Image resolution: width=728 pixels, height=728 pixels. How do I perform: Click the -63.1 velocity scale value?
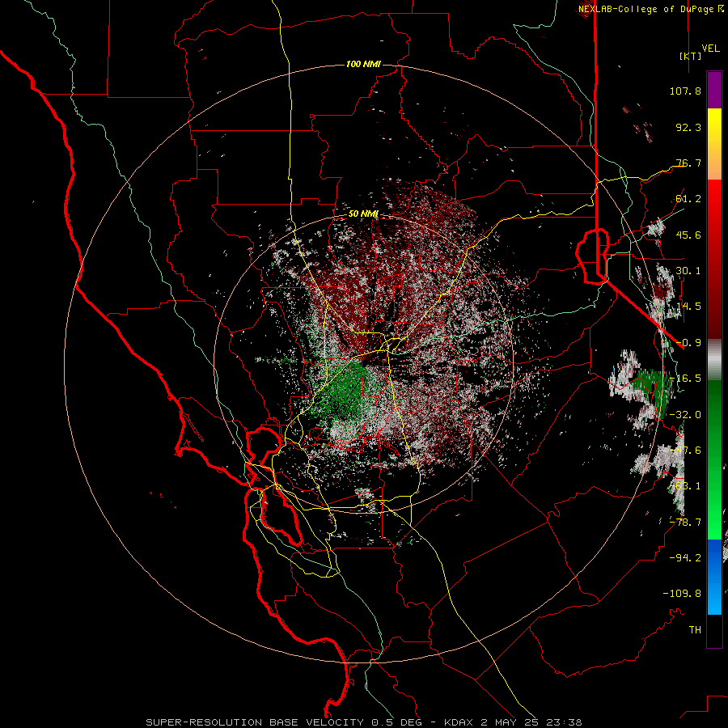[685, 486]
